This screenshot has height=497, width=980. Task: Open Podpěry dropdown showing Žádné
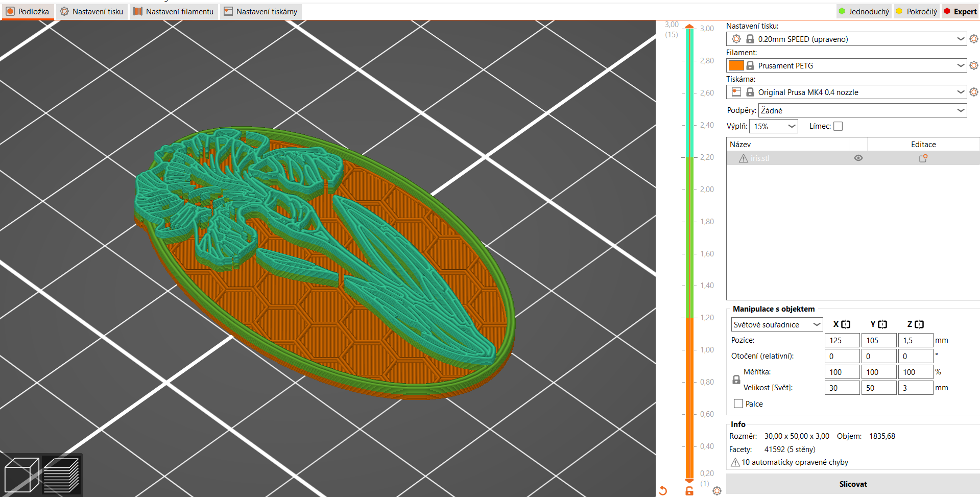(863, 110)
